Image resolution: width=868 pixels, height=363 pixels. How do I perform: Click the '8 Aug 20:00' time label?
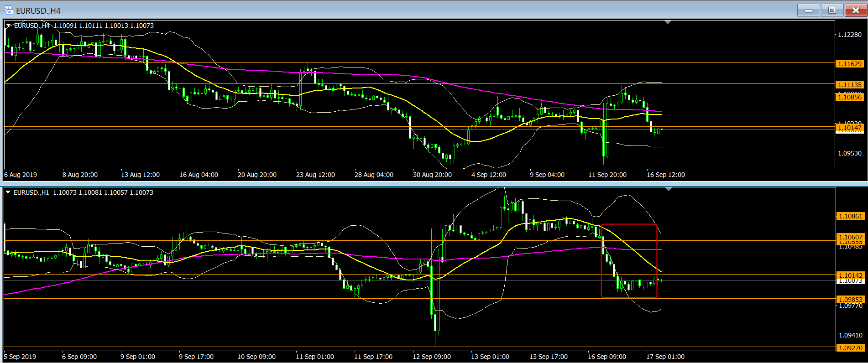[x=80, y=175]
